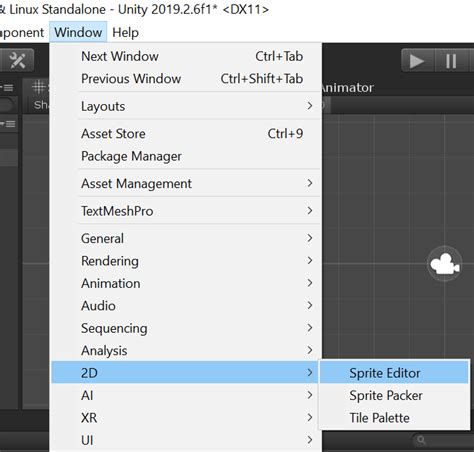Screen dimensions: 474x452
Task: Expand the Sequencing submenu
Action: [x=186, y=328]
